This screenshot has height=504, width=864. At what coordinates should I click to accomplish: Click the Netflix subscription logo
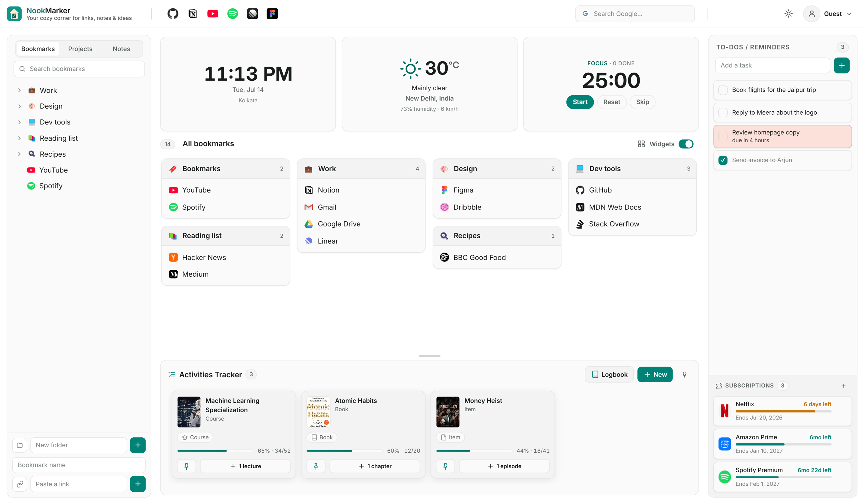pos(724,411)
